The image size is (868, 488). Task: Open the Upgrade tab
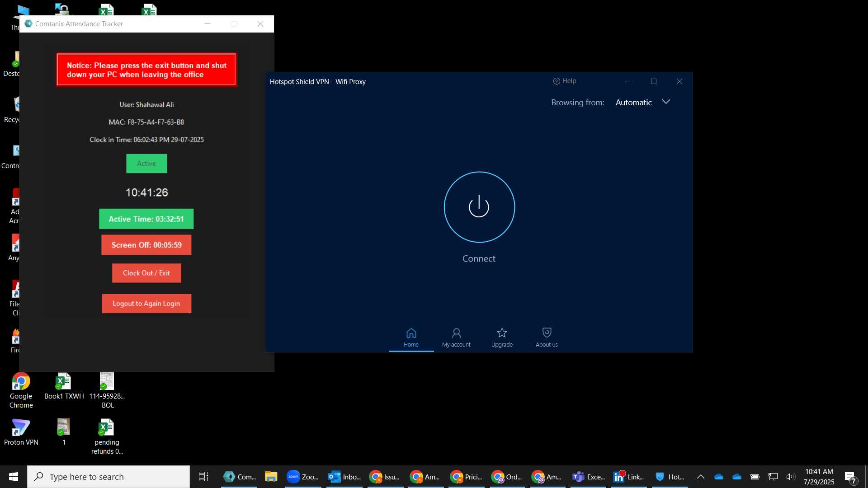(x=502, y=338)
